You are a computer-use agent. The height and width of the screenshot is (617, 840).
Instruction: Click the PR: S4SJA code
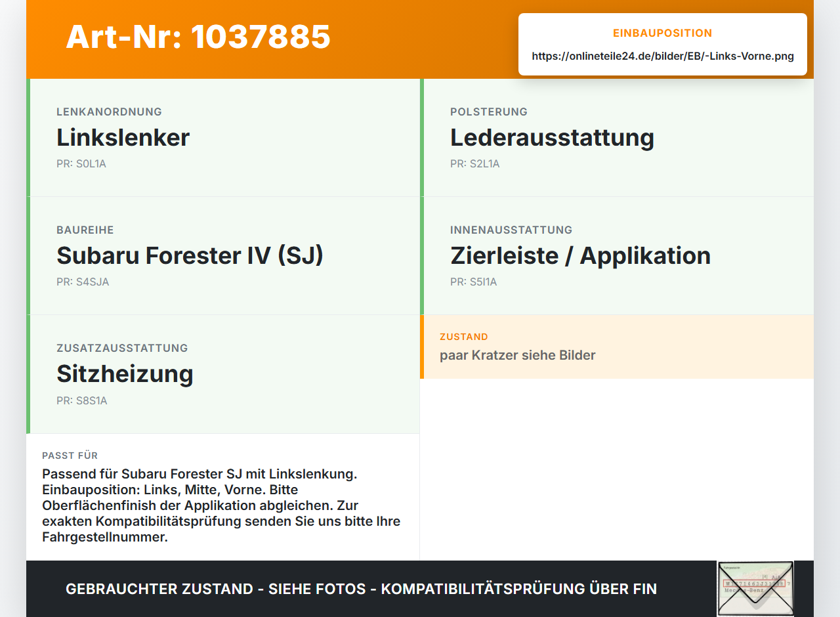(x=83, y=282)
